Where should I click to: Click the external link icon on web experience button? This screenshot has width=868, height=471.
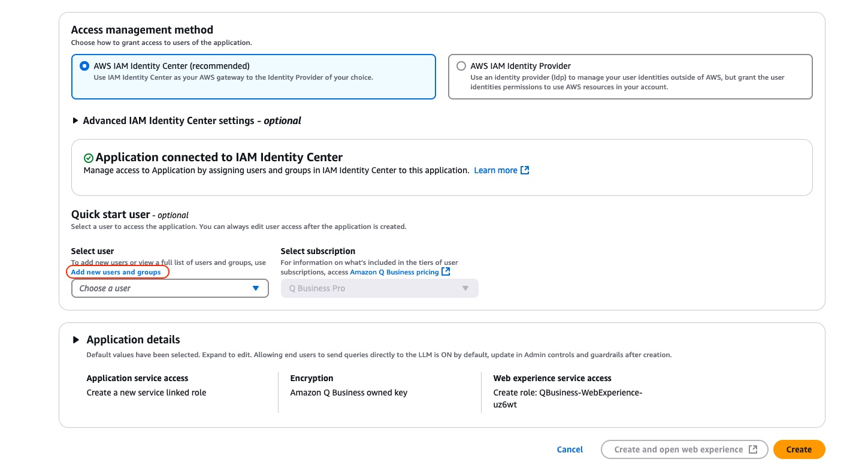pos(753,449)
